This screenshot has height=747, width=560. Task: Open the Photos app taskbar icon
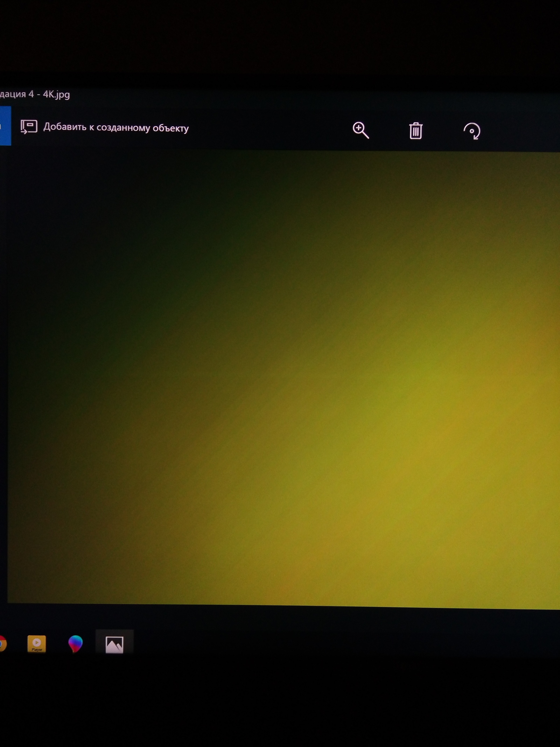[114, 645]
